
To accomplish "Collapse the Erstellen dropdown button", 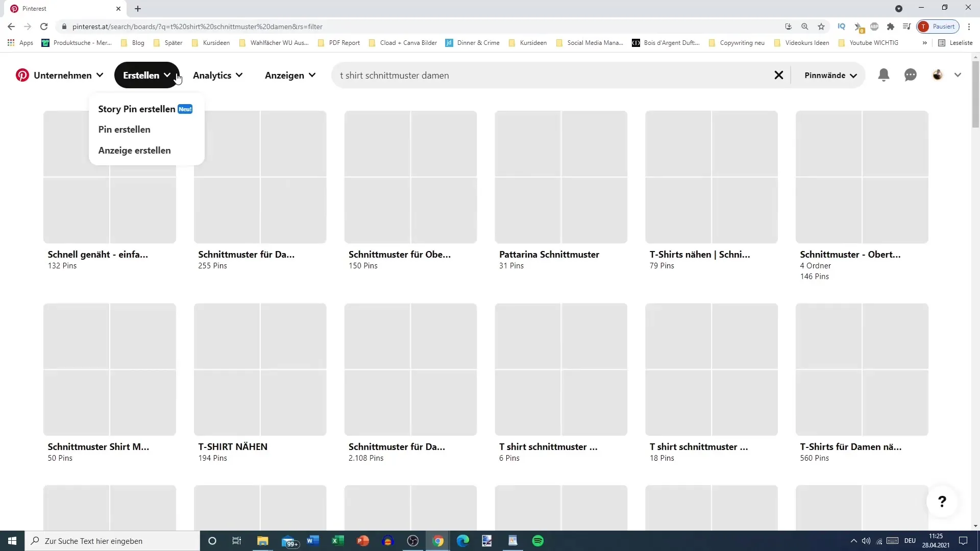I will tap(147, 75).
